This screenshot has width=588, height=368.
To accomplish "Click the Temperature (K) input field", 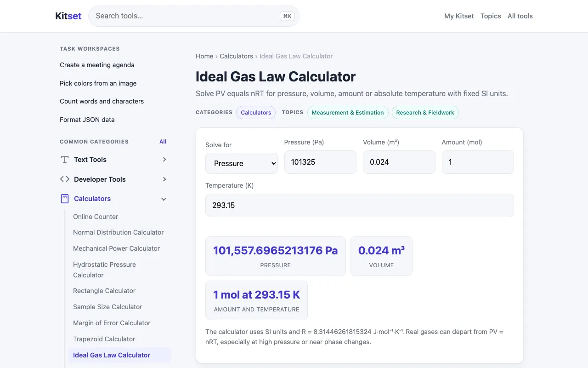I will pos(360,205).
